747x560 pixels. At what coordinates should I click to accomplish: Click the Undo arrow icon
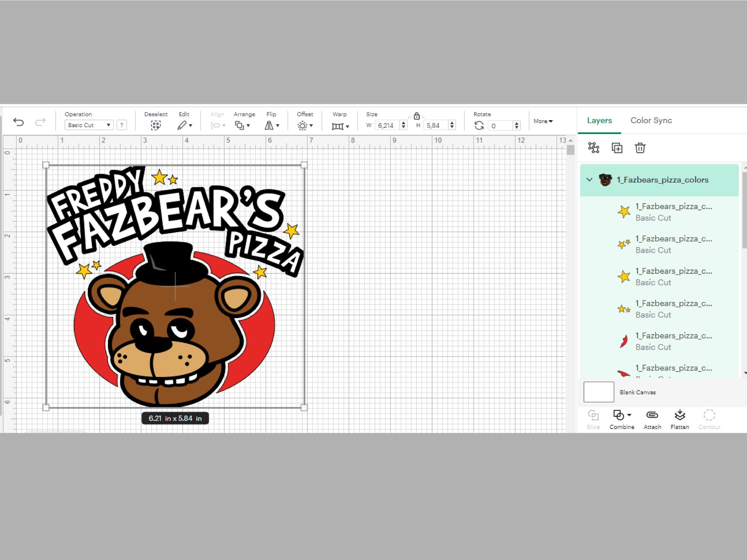[x=19, y=122]
